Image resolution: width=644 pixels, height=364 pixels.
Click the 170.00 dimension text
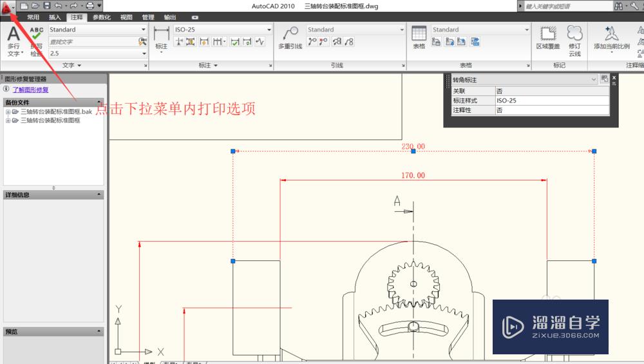point(413,175)
